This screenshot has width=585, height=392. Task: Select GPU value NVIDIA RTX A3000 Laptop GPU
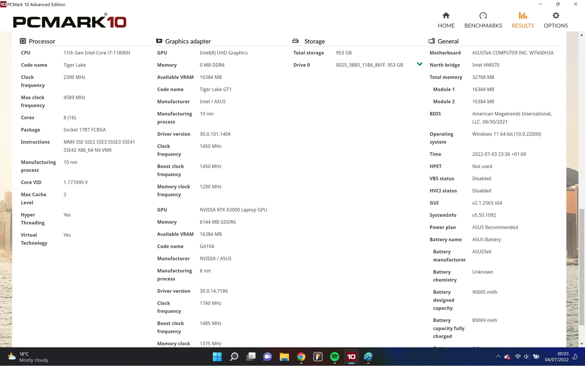point(233,210)
